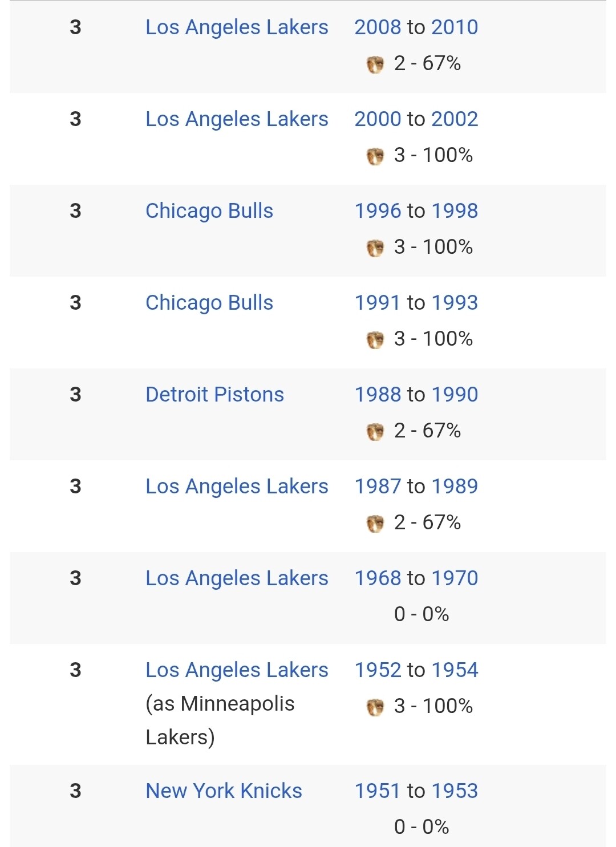Open Los Angeles Lakers link, Minneapolis row

(237, 670)
